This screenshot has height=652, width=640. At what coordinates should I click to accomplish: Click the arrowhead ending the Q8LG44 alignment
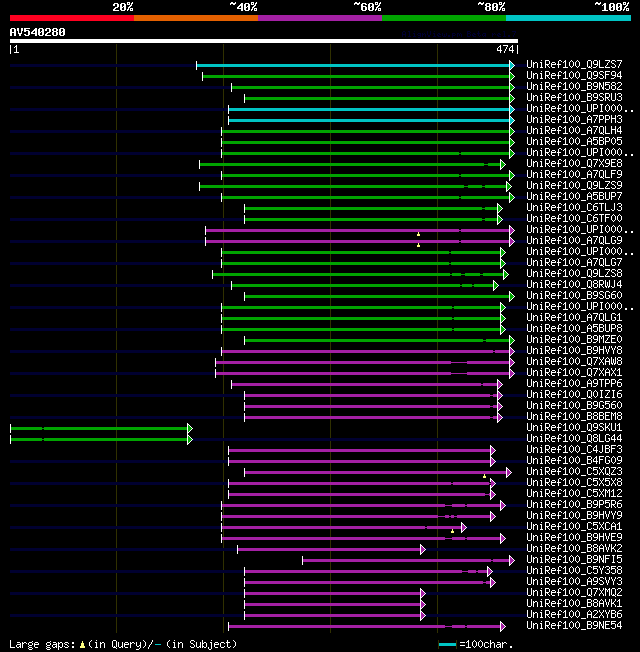click(x=190, y=440)
